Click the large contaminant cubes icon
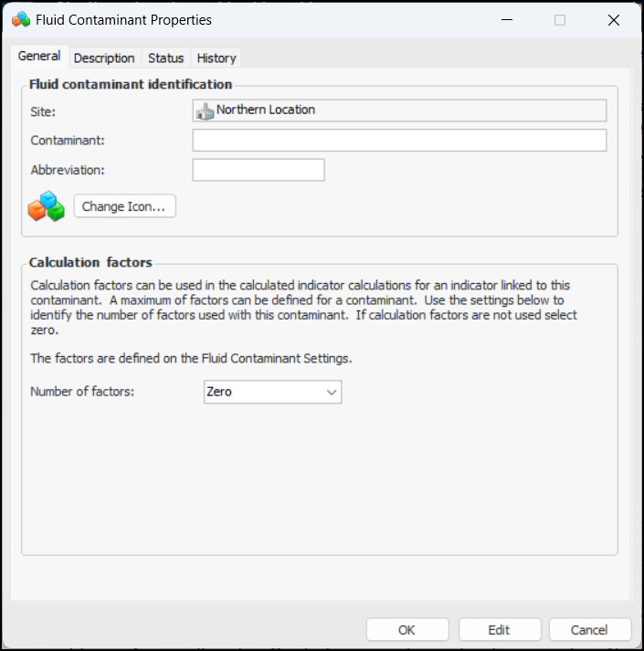The width and height of the screenshot is (644, 651). 46,206
